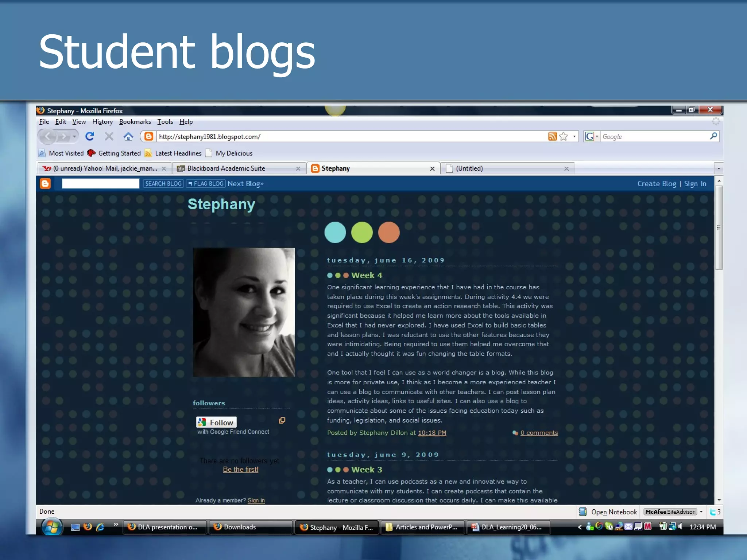Image resolution: width=747 pixels, height=560 pixels.
Task: Click the mail envelope tray icon
Action: [628, 526]
